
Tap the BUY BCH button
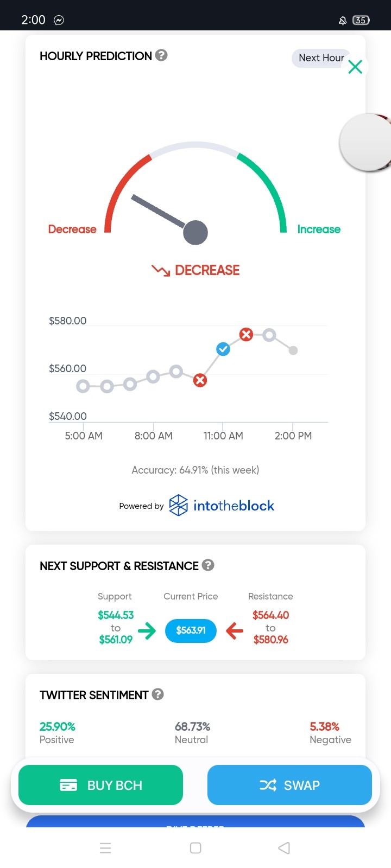click(x=100, y=785)
